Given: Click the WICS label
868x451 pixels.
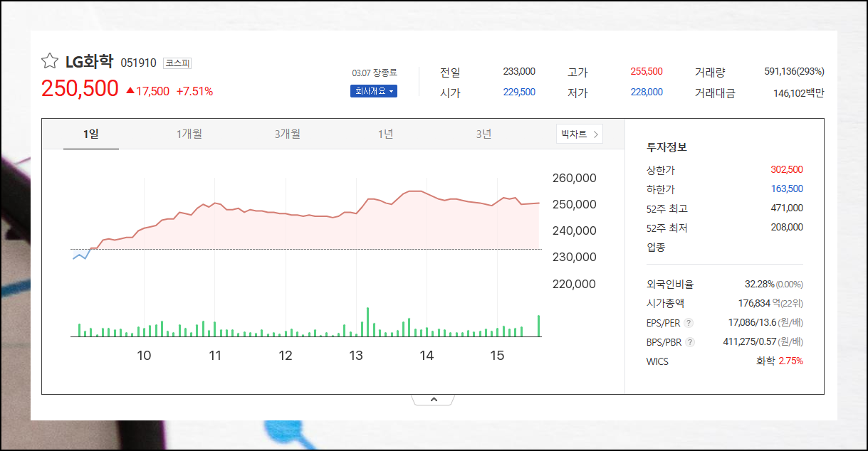Looking at the screenshot, I should click(657, 361).
